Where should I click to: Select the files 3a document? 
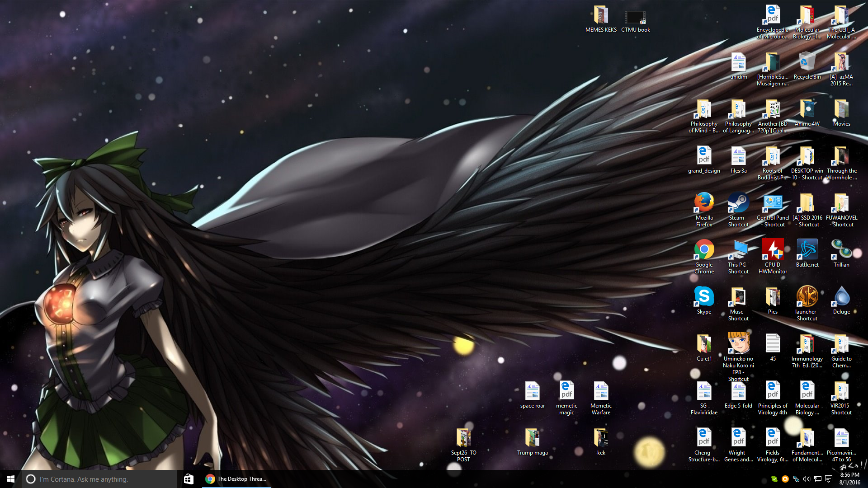[738, 160]
